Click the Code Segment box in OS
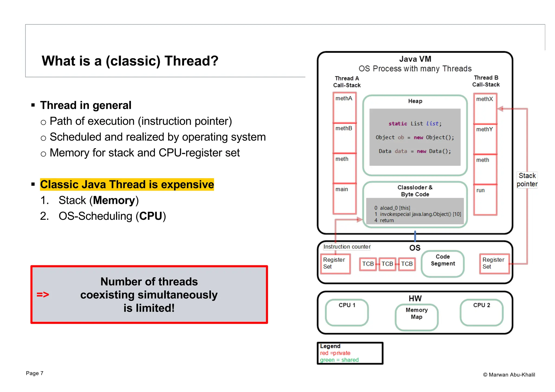 point(443,263)
